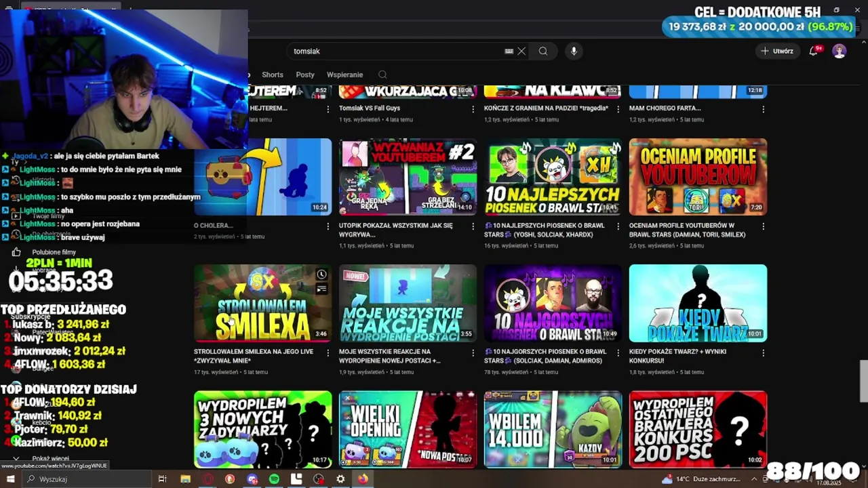Screen dimensions: 868x488
Task: Click the Utwórz create button
Action: (777, 51)
